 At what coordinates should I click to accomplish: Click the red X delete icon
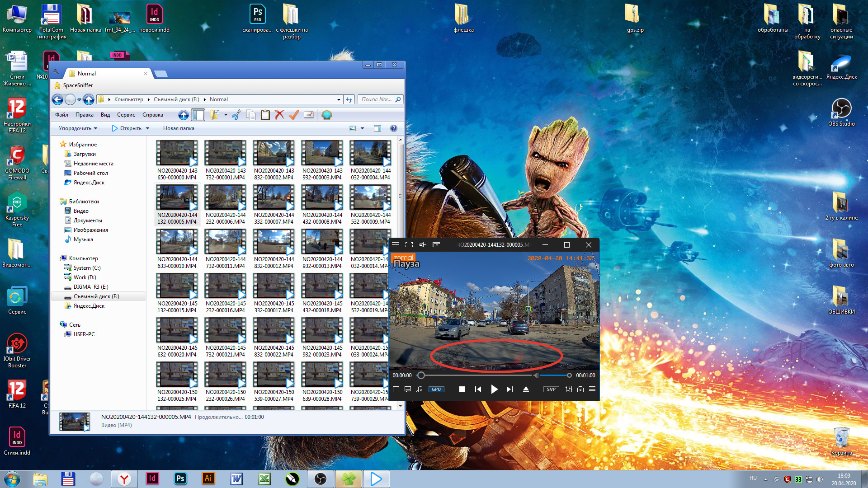point(279,115)
